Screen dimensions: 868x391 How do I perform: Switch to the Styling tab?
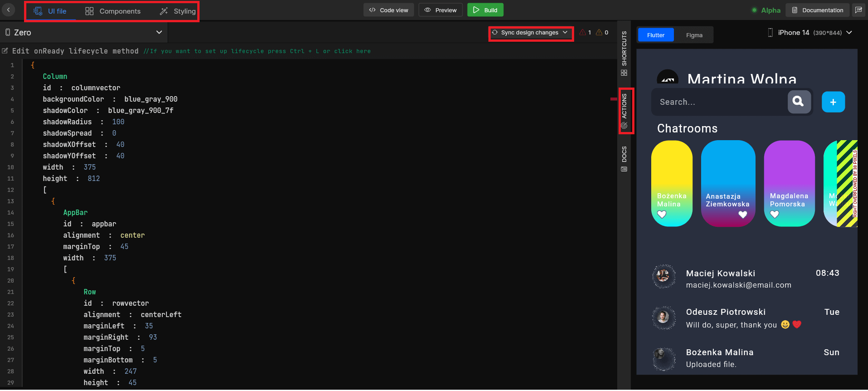click(x=178, y=11)
